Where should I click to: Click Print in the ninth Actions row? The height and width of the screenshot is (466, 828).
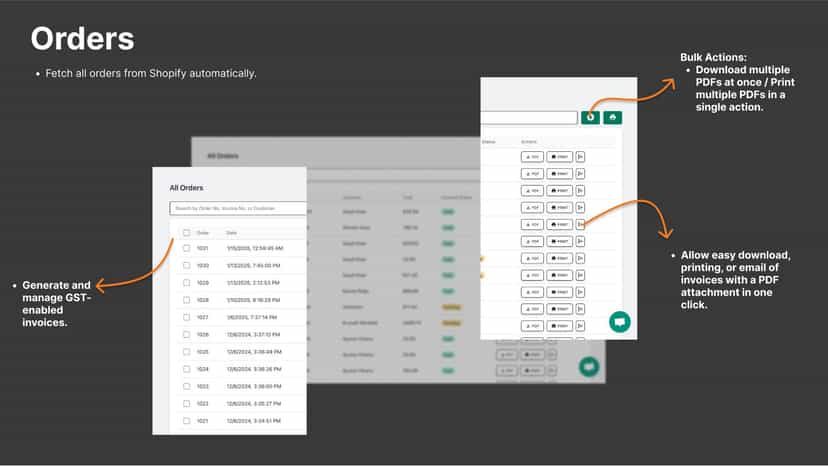pos(559,292)
